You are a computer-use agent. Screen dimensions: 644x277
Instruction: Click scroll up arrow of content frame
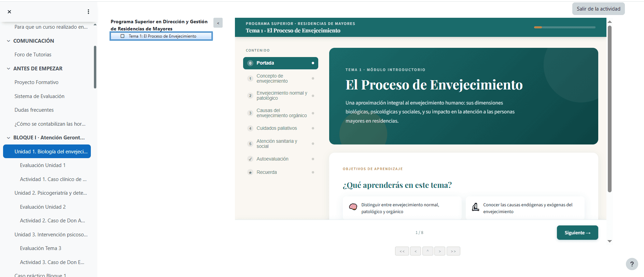click(x=610, y=22)
